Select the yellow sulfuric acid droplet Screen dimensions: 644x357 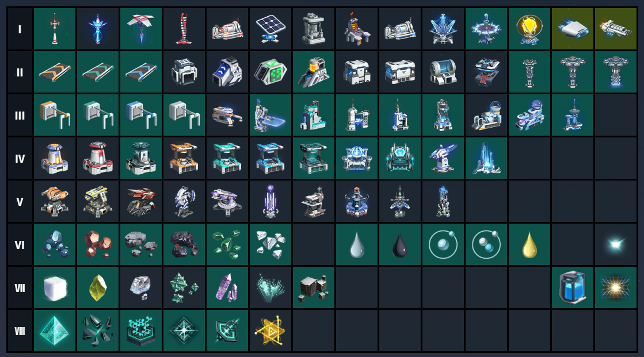point(529,244)
